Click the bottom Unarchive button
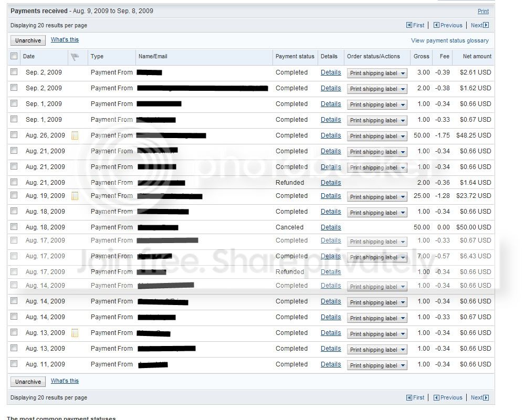This screenshot has width=525, height=420. pyautogui.click(x=28, y=382)
